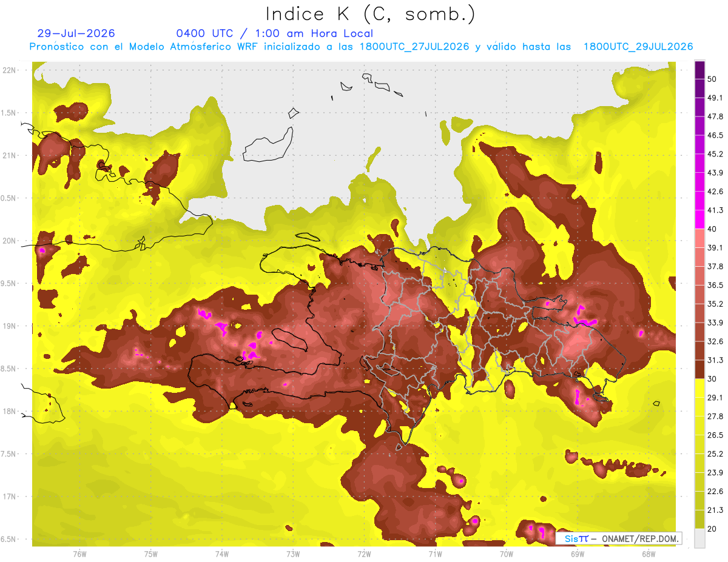Click the colorbar value 49.1
The image size is (728, 562).
[x=715, y=98]
